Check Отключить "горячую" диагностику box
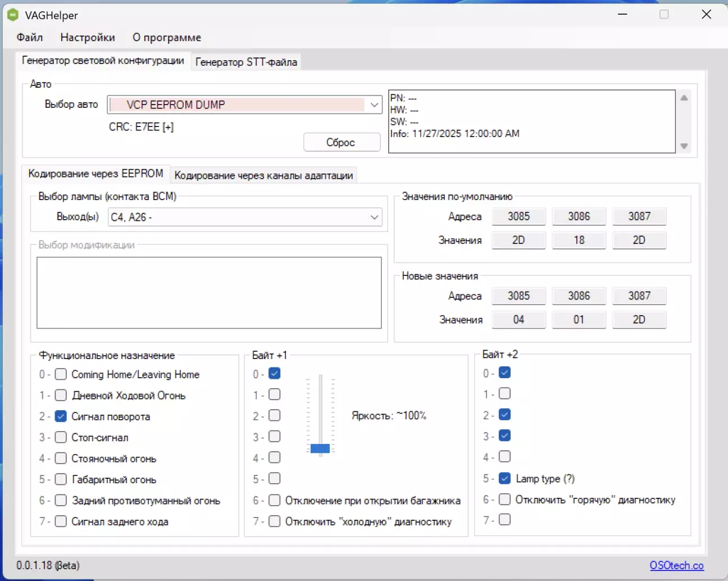This screenshot has width=728, height=581. (504, 499)
